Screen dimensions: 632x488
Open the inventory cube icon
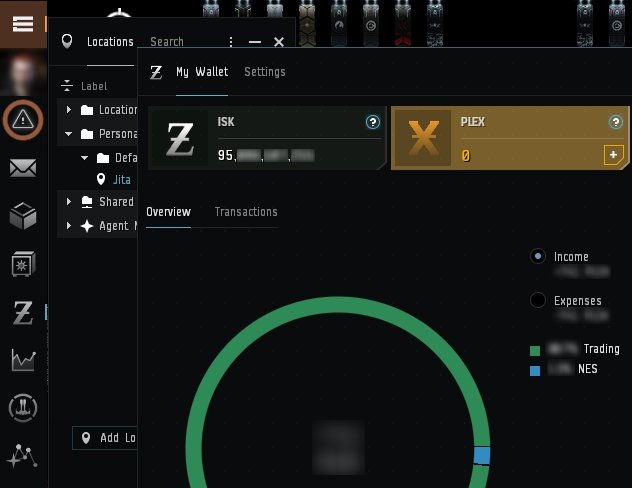point(23,216)
